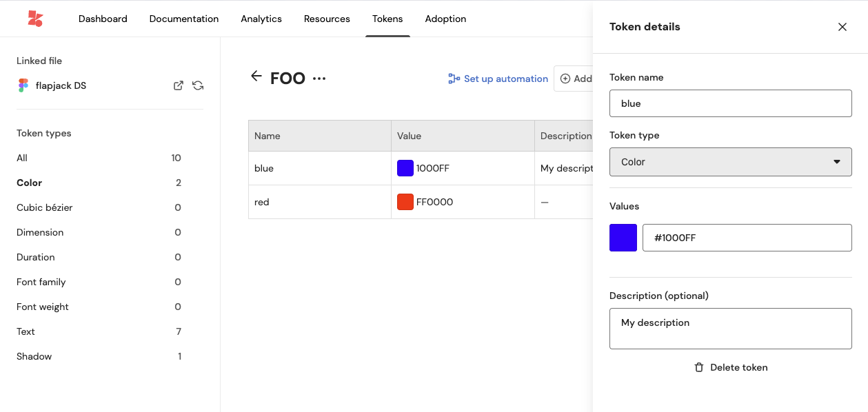Select the red swatch in table row
This screenshot has height=412, width=868.
click(x=405, y=202)
